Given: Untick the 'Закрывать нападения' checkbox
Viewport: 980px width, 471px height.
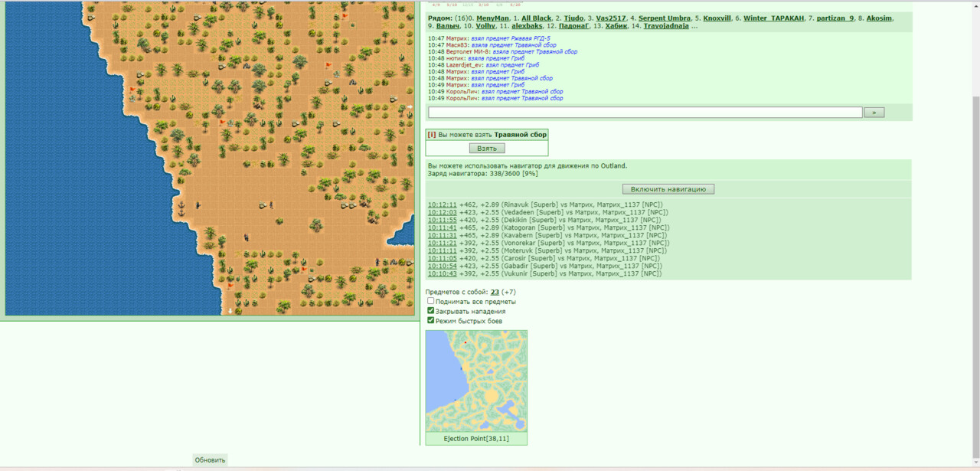Looking at the screenshot, I should pos(431,311).
